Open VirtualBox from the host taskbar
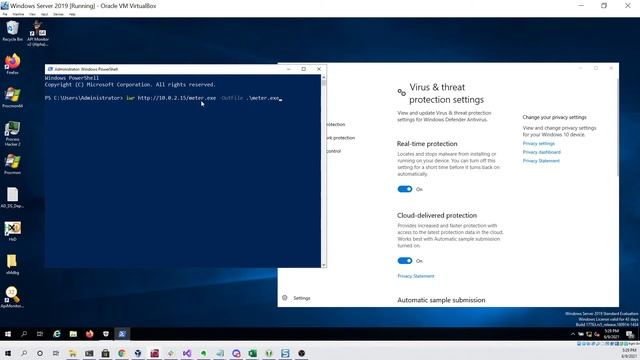The height and width of the screenshot is (360, 640). (x=138, y=353)
